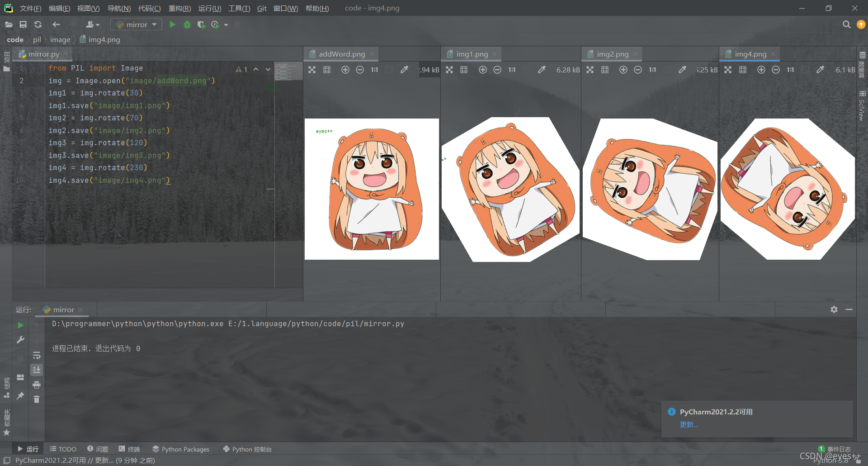Viewport: 868px width, 466px height.
Task: Start debugging with the bug icon
Action: 187,24
